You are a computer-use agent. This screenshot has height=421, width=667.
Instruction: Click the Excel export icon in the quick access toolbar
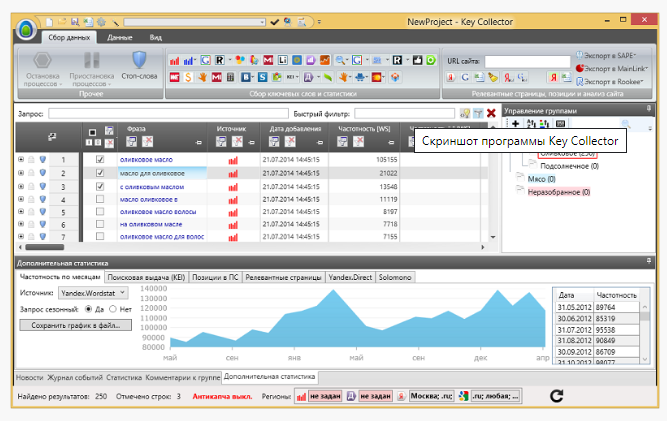(x=88, y=22)
